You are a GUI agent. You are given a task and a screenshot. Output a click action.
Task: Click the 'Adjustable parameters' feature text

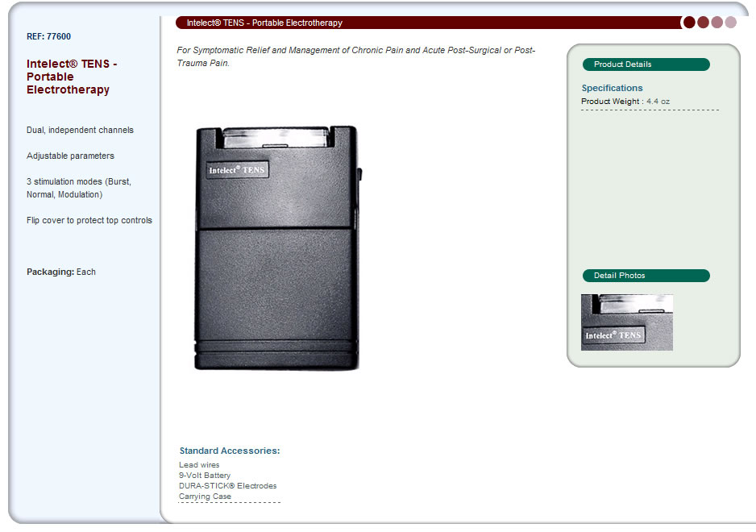coord(70,156)
